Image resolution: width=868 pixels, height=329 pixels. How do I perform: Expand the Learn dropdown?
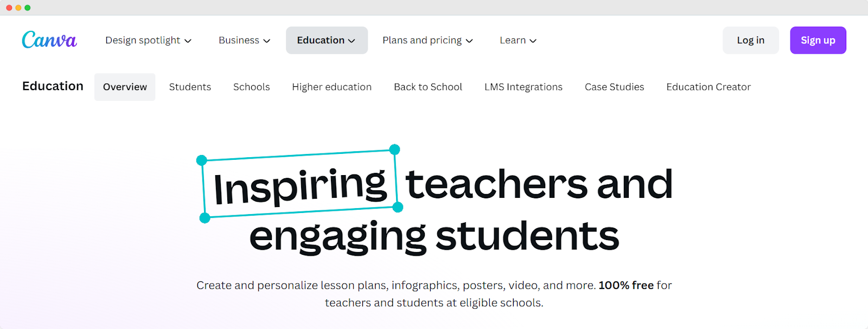[518, 40]
